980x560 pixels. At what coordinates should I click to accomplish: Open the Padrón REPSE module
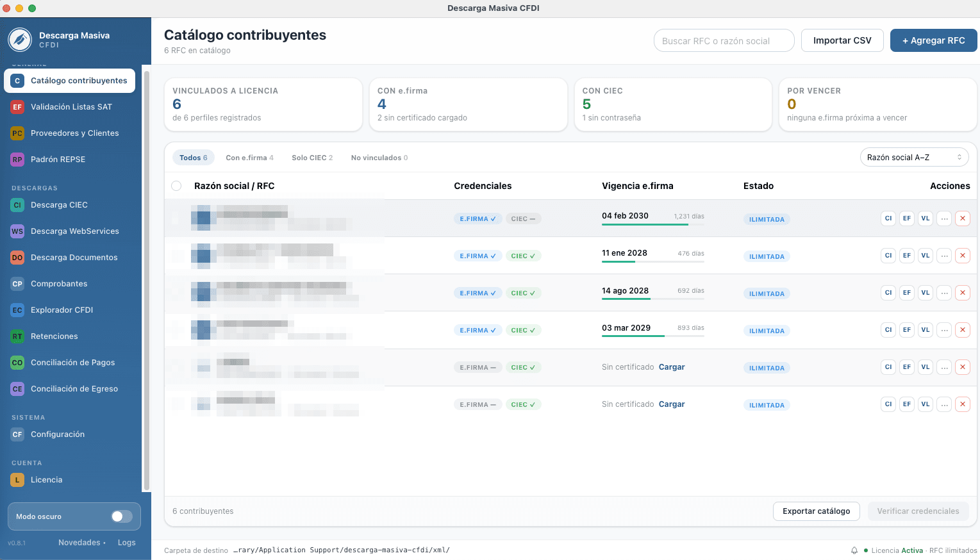pyautogui.click(x=69, y=160)
